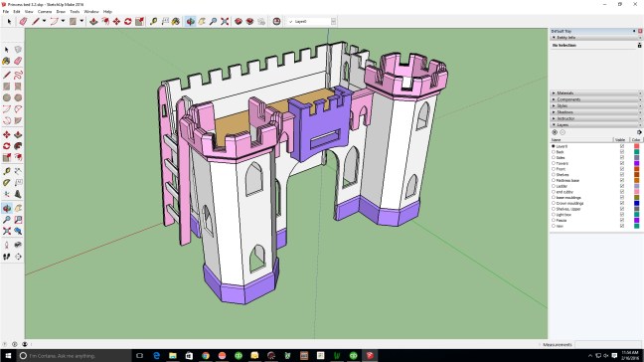Choose the 3D Text tool
Screen dimensions: 644x362
[x=18, y=194]
